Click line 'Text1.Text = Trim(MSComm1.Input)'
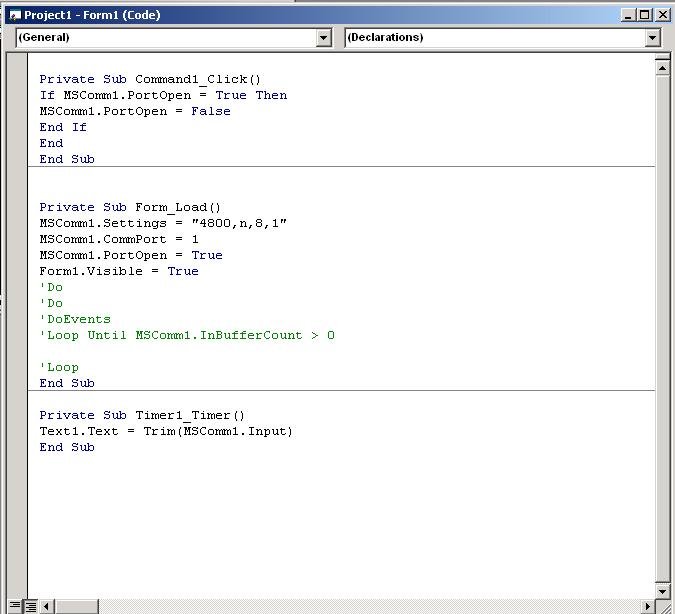This screenshot has height=614, width=675. [x=166, y=431]
